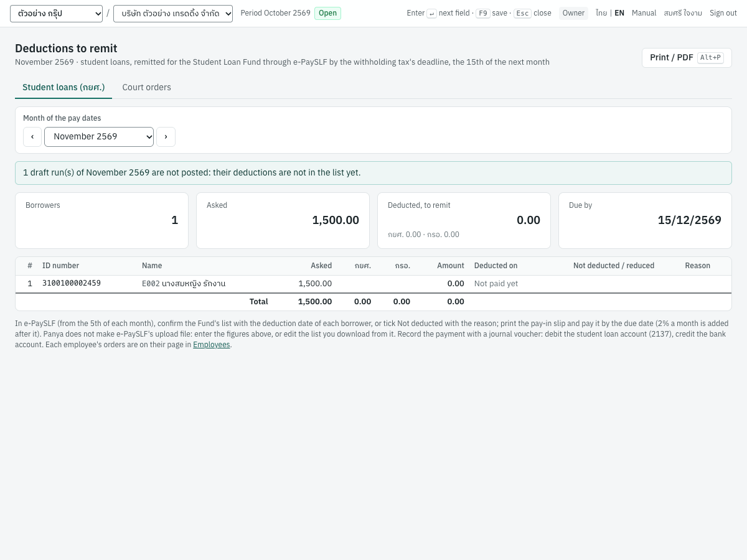The height and width of the screenshot is (560, 747).
Task: Click the Deducted, to remit card
Action: 464,220
